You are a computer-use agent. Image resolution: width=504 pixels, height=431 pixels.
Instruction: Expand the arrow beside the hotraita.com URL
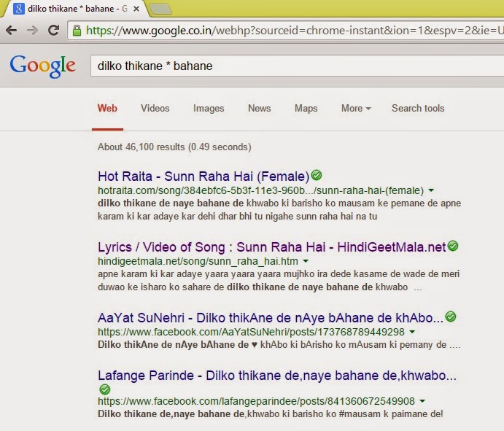click(x=431, y=190)
